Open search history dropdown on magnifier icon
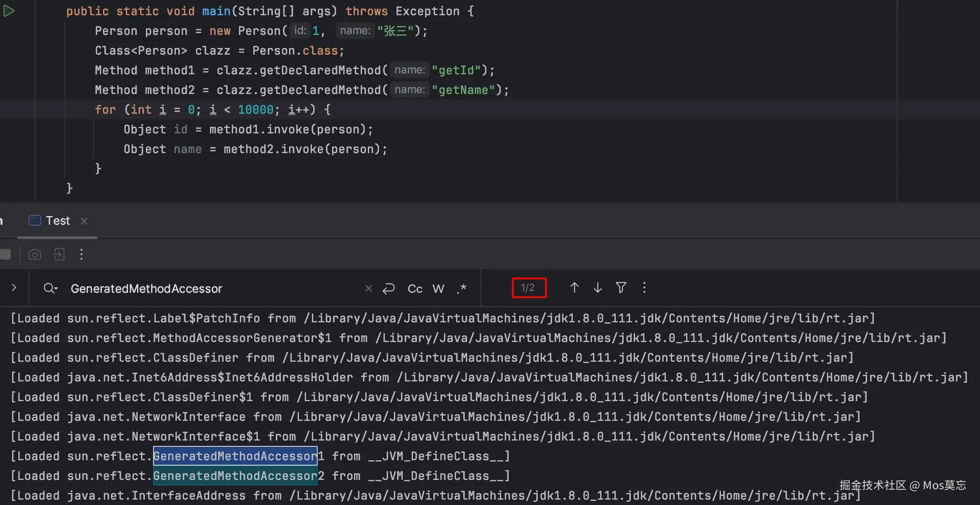The image size is (980, 505). (51, 288)
